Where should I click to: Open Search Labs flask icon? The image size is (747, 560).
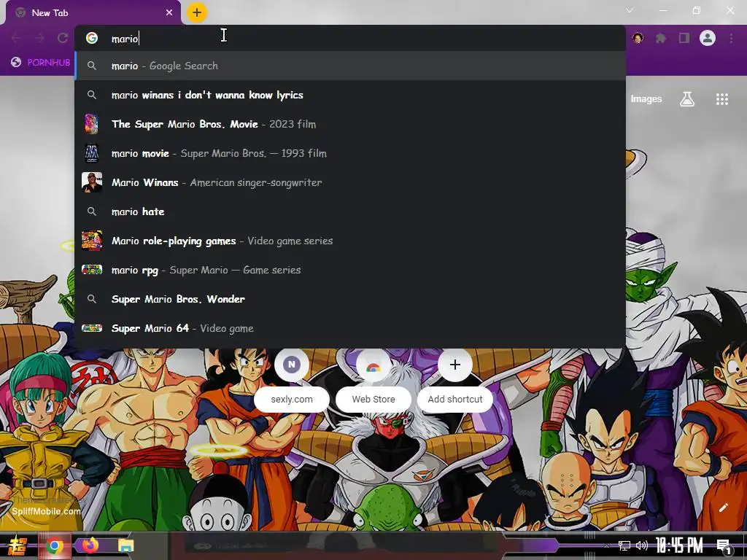(x=687, y=99)
